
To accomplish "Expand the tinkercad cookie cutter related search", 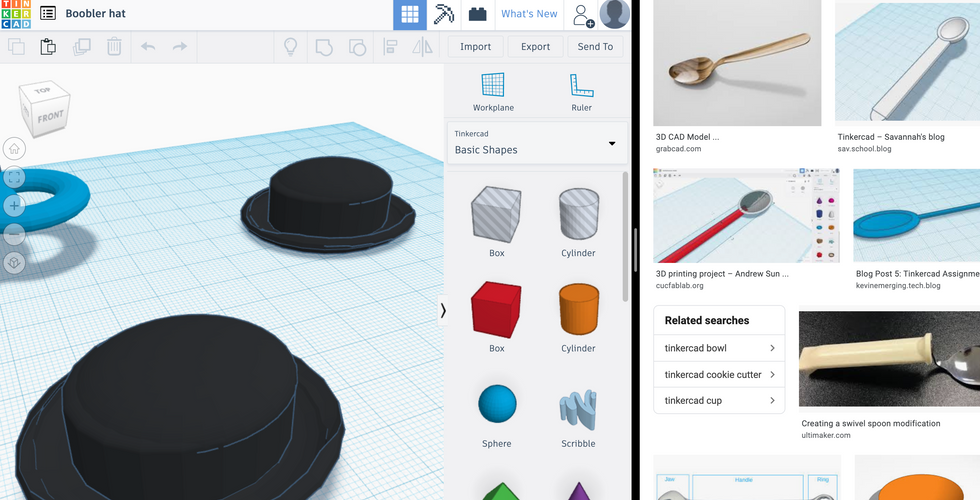I will point(719,374).
